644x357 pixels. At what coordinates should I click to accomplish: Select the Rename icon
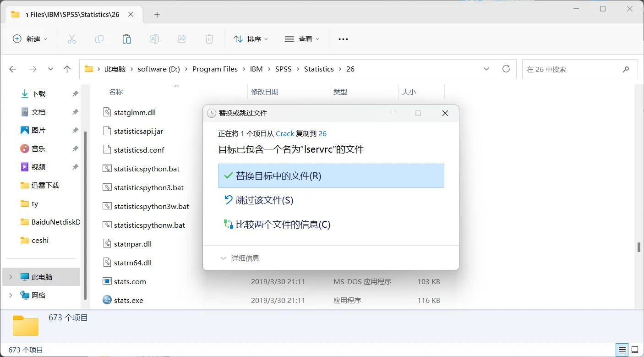pyautogui.click(x=154, y=39)
